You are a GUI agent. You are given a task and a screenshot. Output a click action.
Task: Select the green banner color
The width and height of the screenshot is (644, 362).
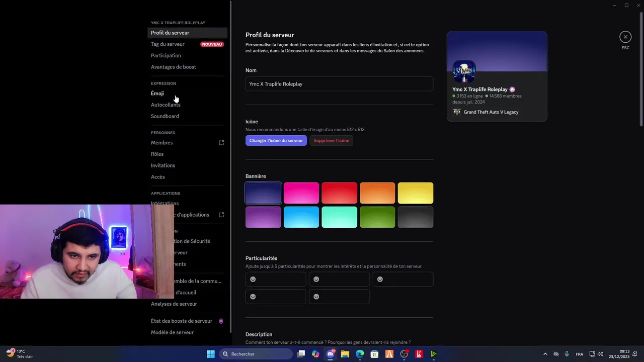coord(377,217)
